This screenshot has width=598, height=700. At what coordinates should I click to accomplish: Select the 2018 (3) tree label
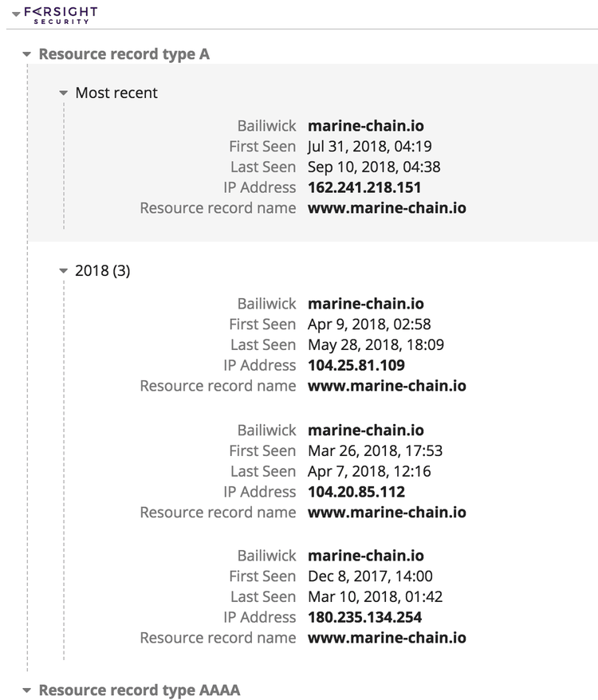pyautogui.click(x=102, y=270)
